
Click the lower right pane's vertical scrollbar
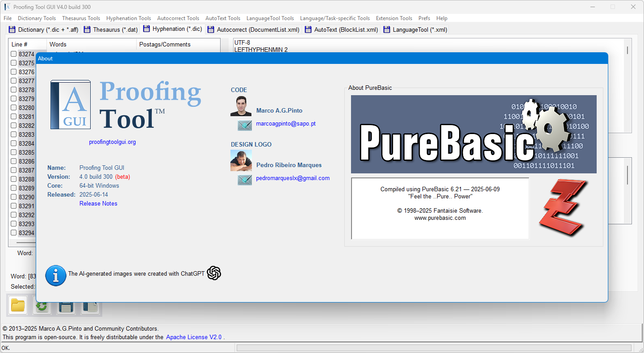point(627,190)
